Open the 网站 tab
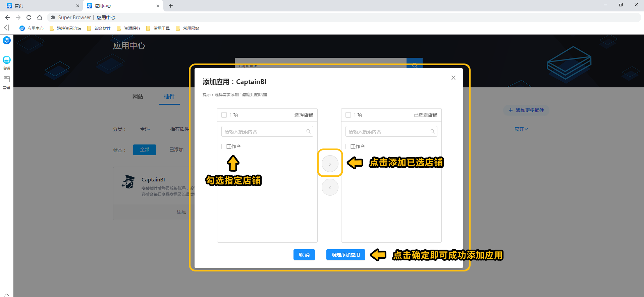Screen dimensions: 644x297 [138, 96]
